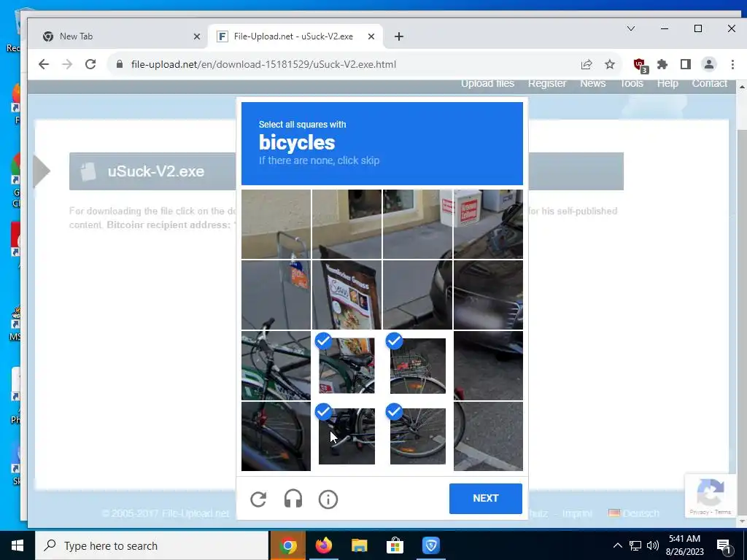This screenshot has height=560, width=747.
Task: Open the Windows Start menu
Action: click(x=18, y=545)
